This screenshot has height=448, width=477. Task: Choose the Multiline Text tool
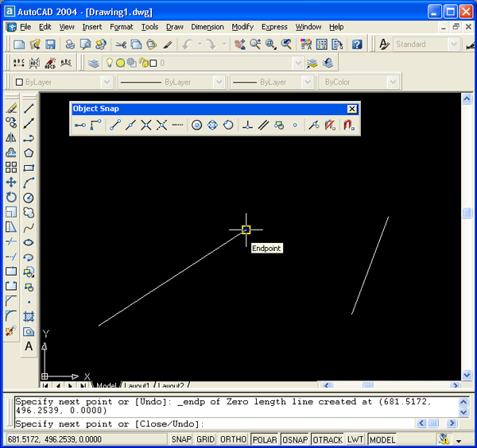(29, 346)
